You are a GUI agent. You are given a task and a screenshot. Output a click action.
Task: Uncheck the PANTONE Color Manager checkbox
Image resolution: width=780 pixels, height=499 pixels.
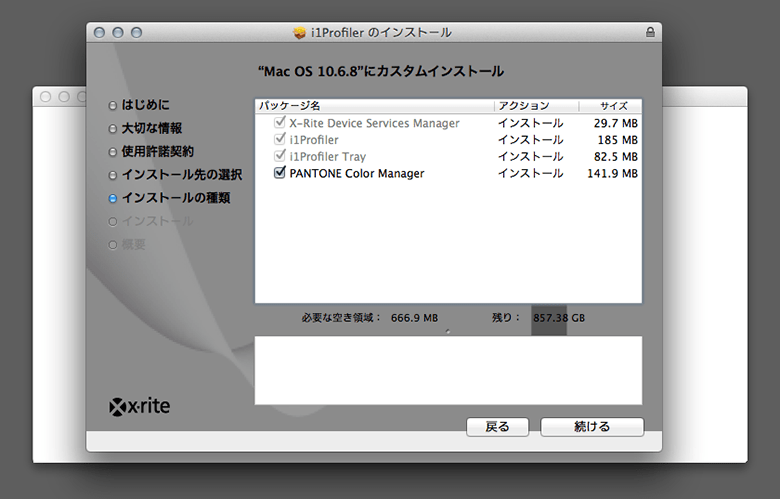(280, 173)
